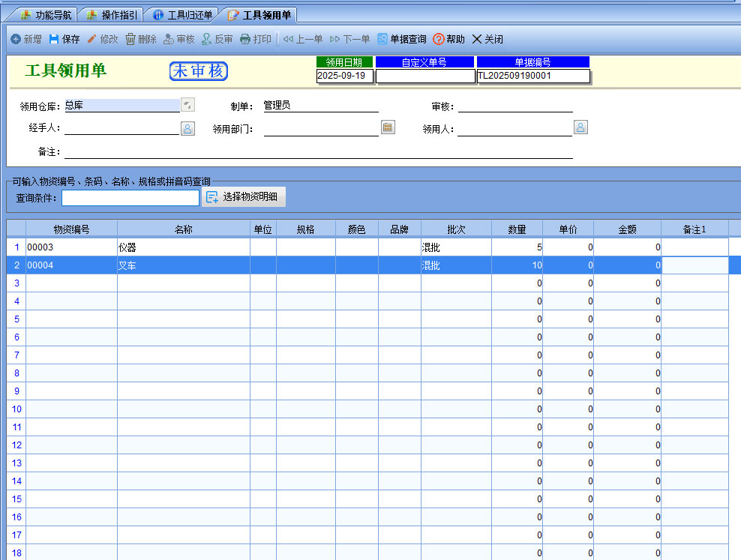
Task: Click the 查询条件 search input field
Action: pyautogui.click(x=130, y=197)
